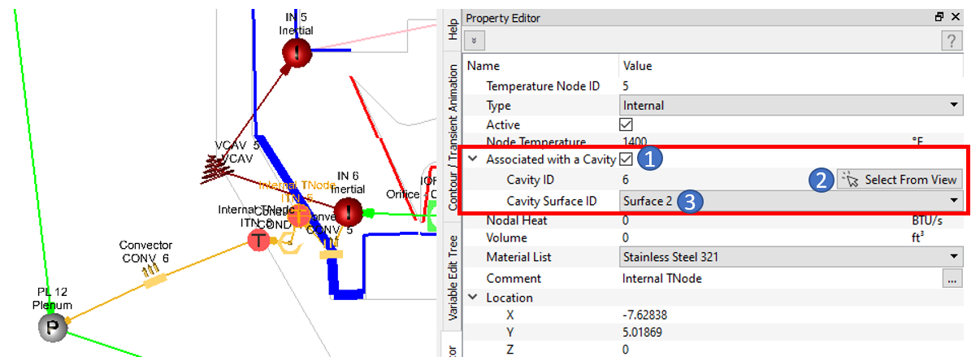Open the Cavity Surface ID dropdown
The image size is (980, 361).
[x=791, y=201]
